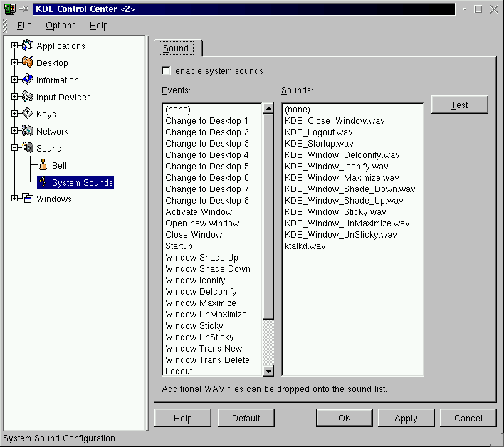Reset settings with Default button
This screenshot has width=504, height=447.
pos(246,418)
